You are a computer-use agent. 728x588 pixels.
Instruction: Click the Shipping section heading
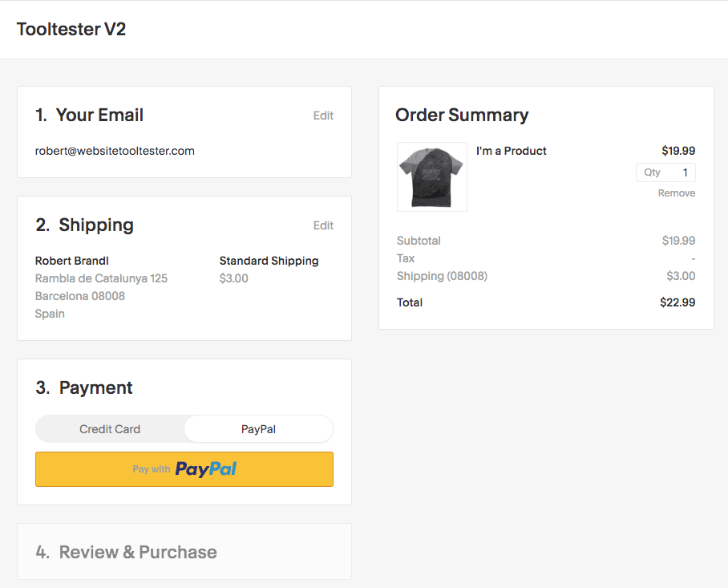pos(84,225)
